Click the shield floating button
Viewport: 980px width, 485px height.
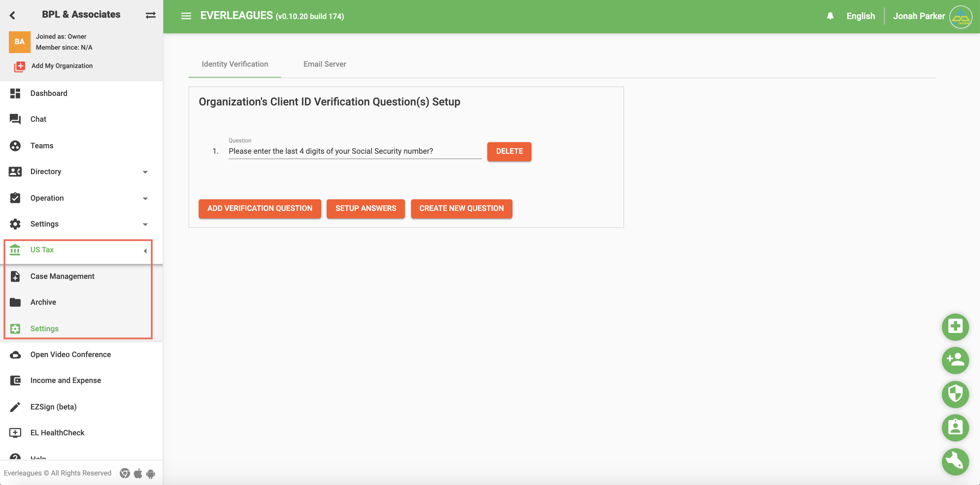955,394
